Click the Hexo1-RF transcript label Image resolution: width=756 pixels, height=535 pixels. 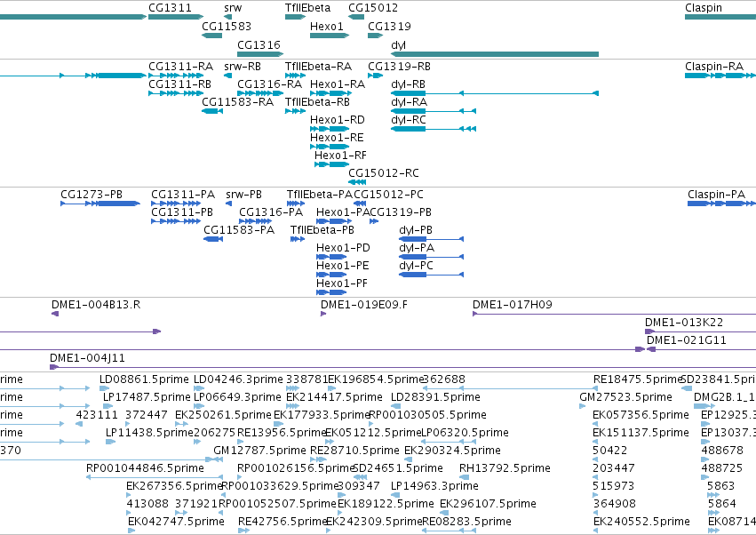(x=340, y=156)
